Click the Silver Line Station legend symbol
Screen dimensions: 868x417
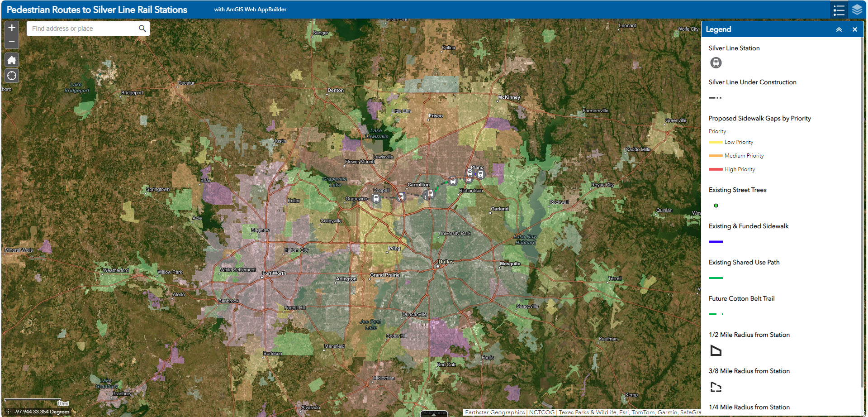(x=716, y=63)
